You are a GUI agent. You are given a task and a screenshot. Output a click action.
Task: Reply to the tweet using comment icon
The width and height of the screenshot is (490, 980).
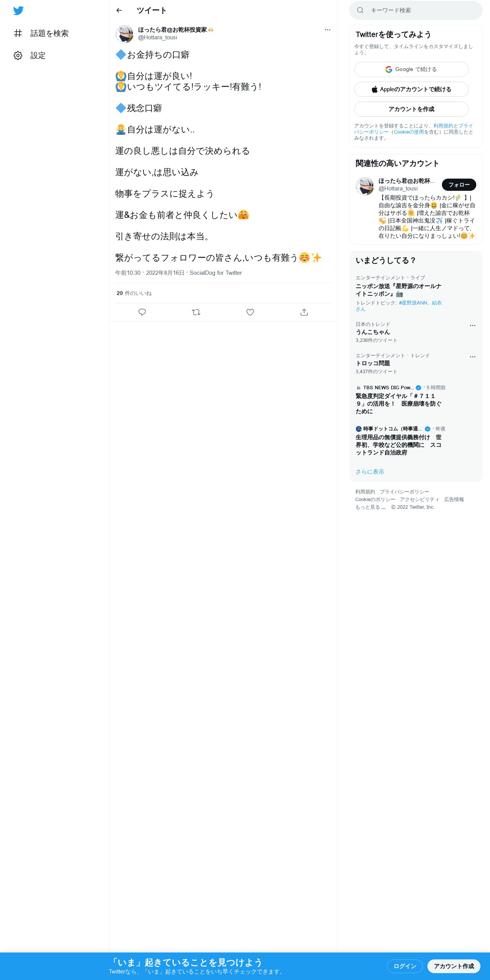coord(142,312)
